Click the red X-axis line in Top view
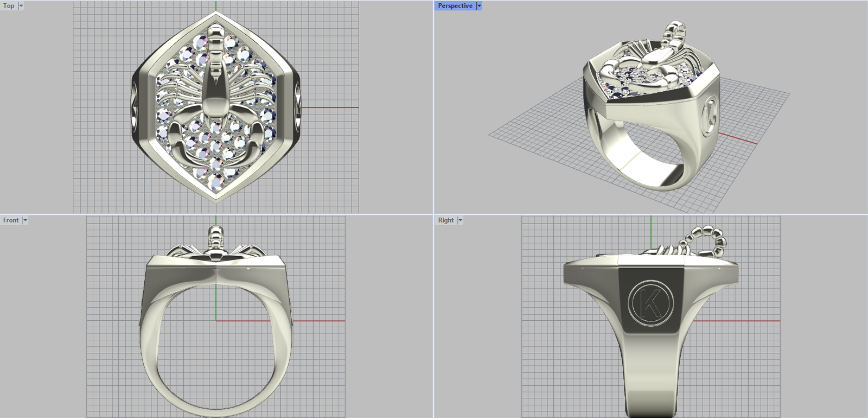This screenshot has width=868, height=419. pos(331,107)
